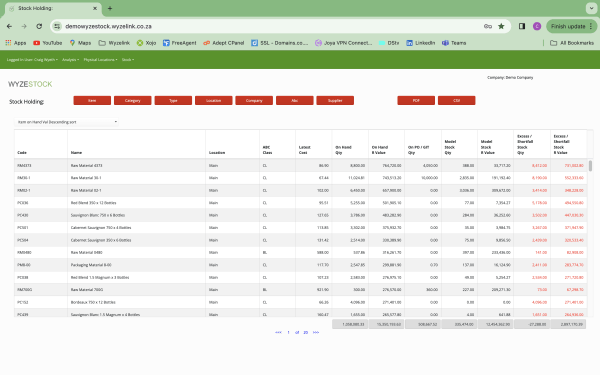Click the browser forward arrow

[x=24, y=26]
